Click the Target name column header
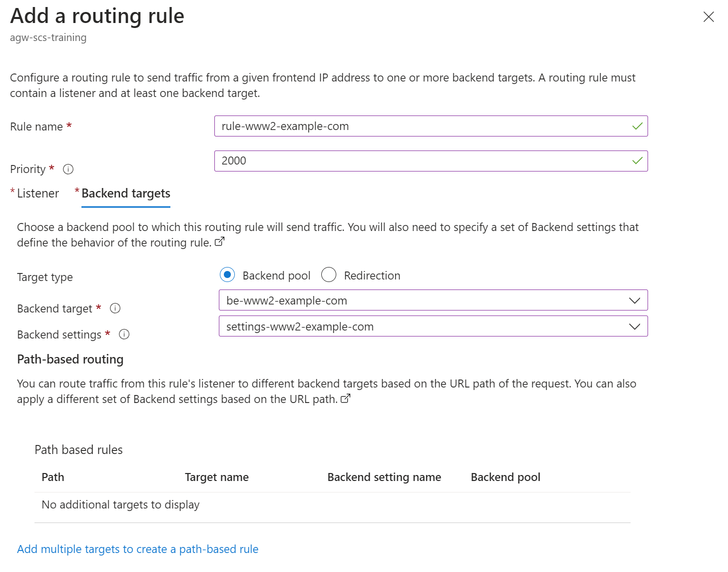The image size is (728, 572). coord(217,477)
